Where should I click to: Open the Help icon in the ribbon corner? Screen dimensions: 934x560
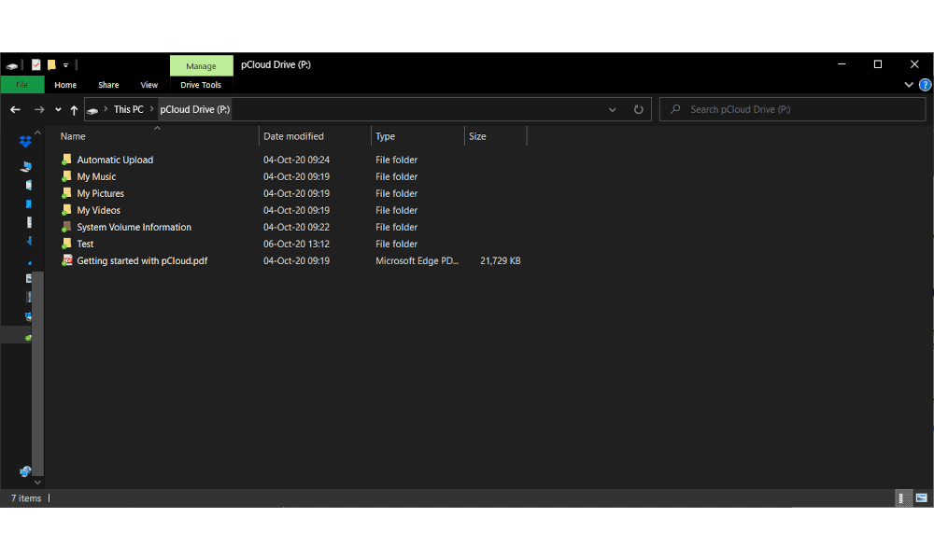pos(925,85)
